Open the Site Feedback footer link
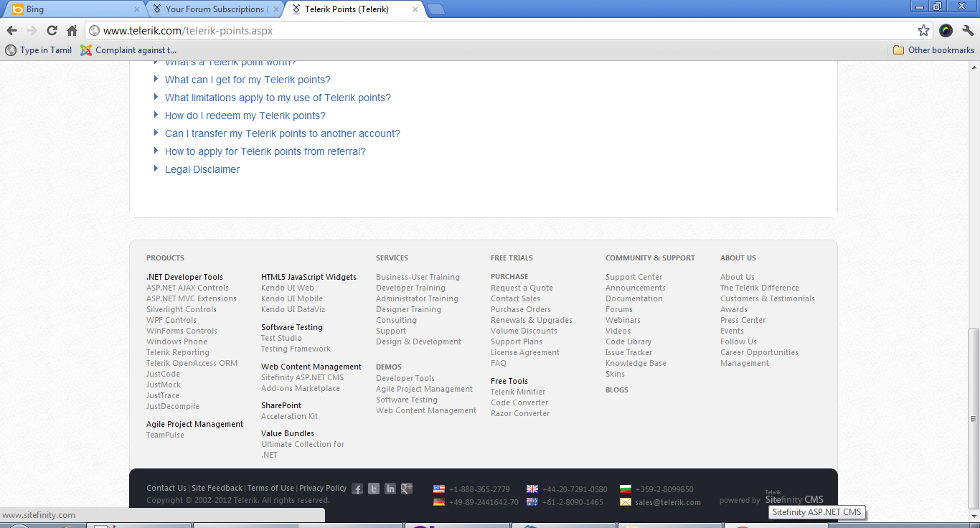The width and height of the screenshot is (980, 528). [217, 488]
